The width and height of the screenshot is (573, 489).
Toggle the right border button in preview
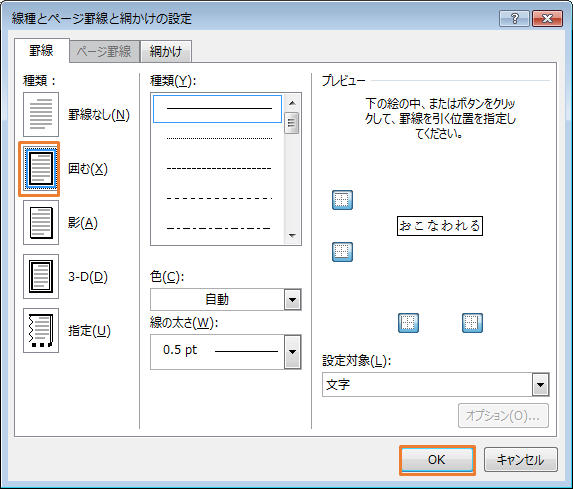click(x=473, y=323)
